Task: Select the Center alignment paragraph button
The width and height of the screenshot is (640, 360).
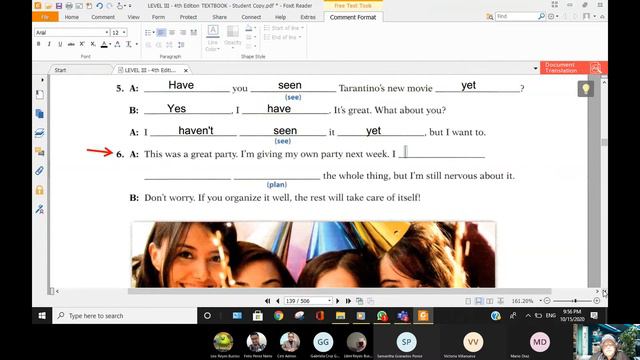Action: point(172,33)
